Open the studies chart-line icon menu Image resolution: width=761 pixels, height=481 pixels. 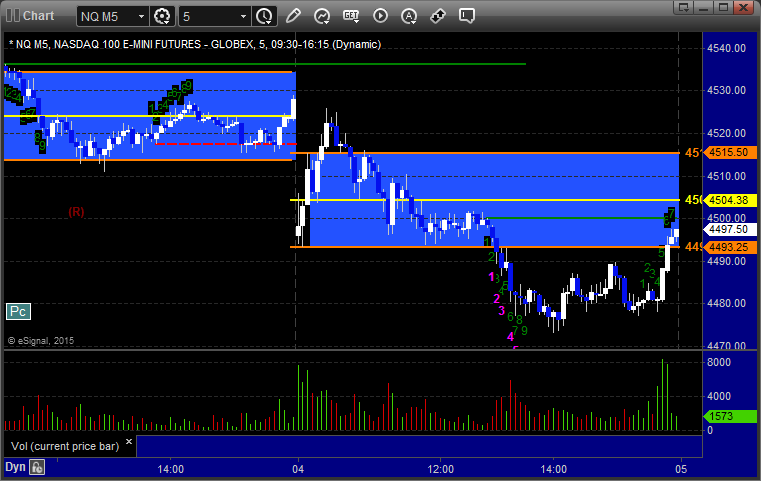point(322,17)
